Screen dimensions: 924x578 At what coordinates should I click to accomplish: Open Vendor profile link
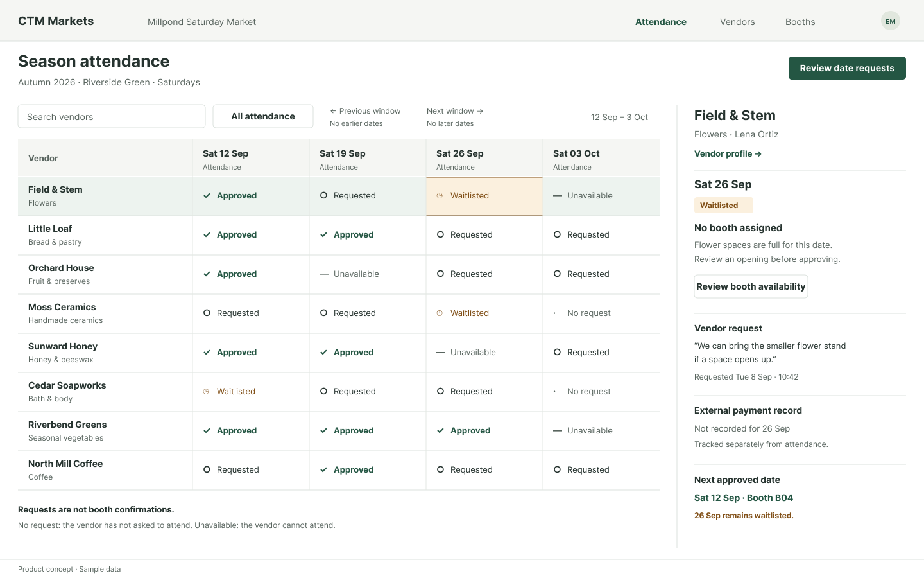(x=728, y=154)
